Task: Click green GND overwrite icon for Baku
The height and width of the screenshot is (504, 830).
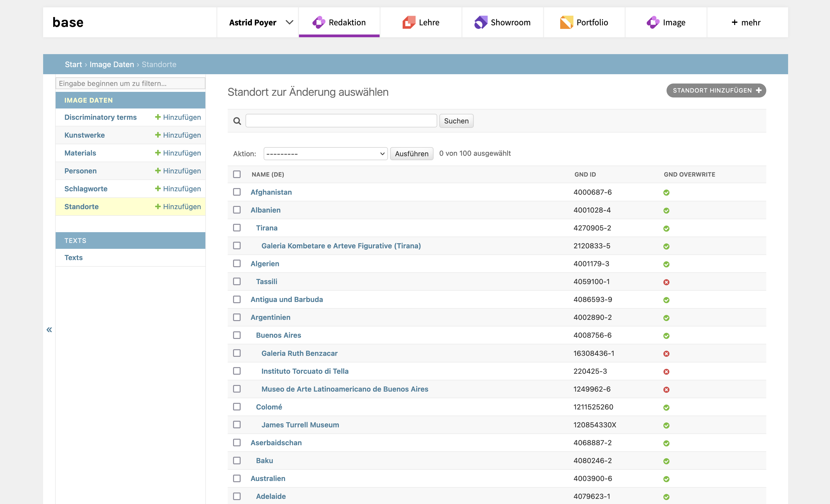Action: point(666,461)
